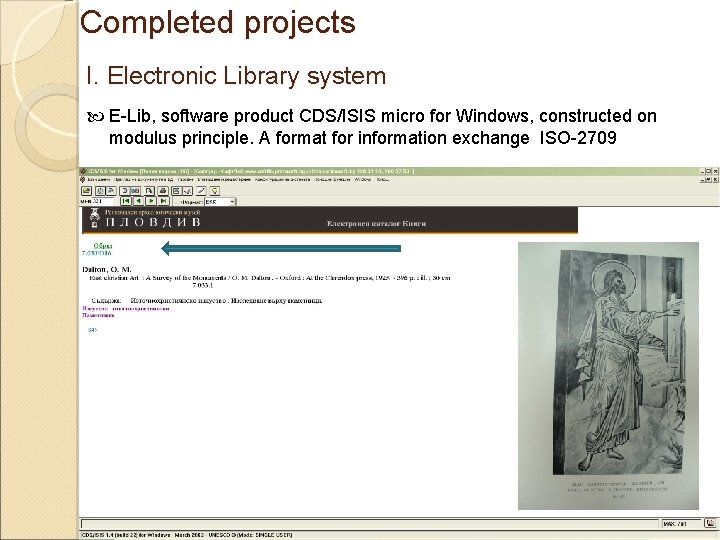Click the toolbar icon right of the printer
Viewport: 720px width, 540px height.
tap(176, 191)
